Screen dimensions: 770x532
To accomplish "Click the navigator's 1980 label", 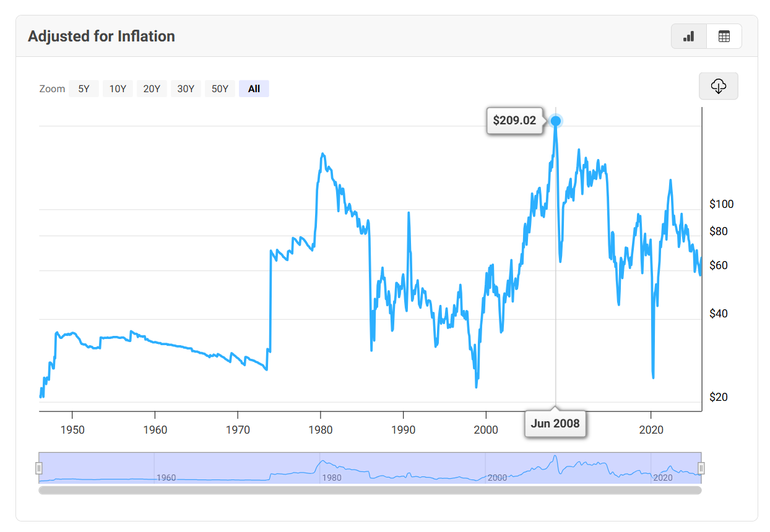I will click(x=331, y=478).
